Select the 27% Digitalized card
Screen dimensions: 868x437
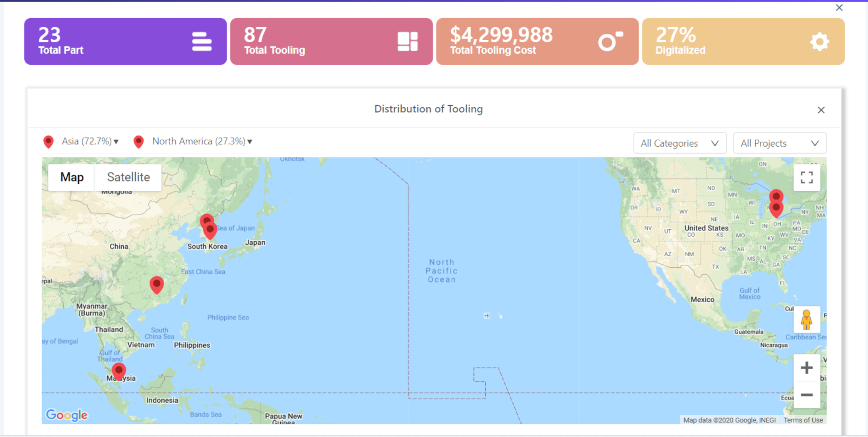743,42
